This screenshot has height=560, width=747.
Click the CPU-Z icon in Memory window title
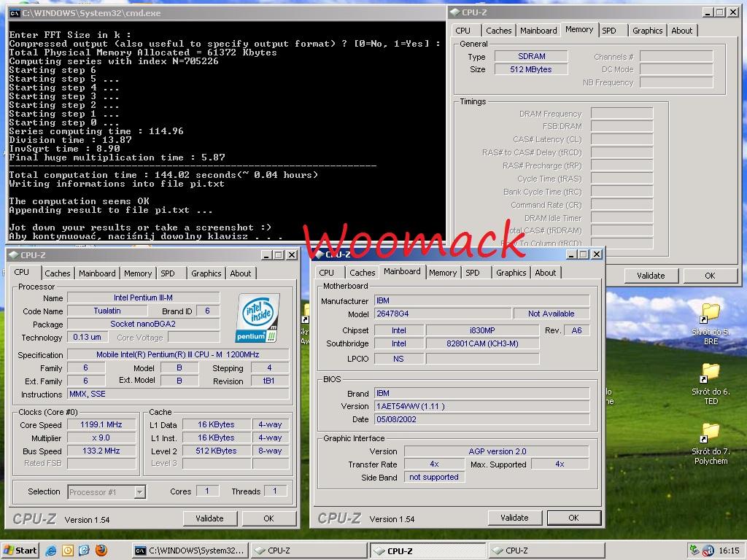(x=455, y=12)
